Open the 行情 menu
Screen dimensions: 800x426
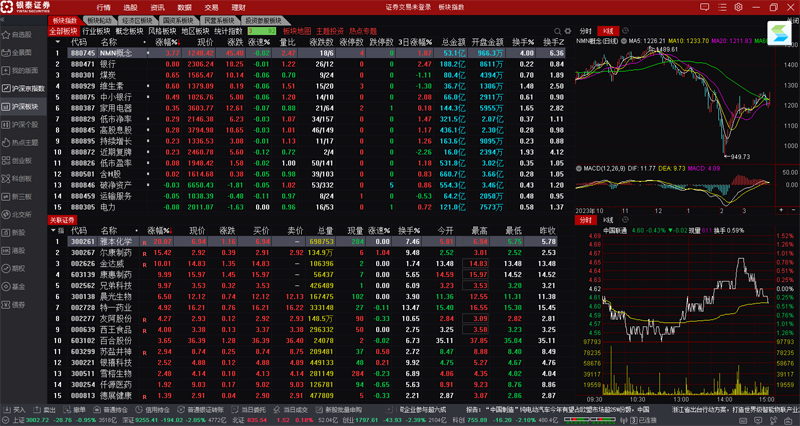click(x=104, y=7)
